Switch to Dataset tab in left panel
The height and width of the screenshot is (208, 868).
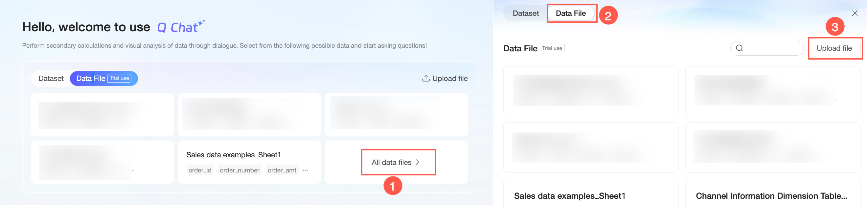[51, 78]
